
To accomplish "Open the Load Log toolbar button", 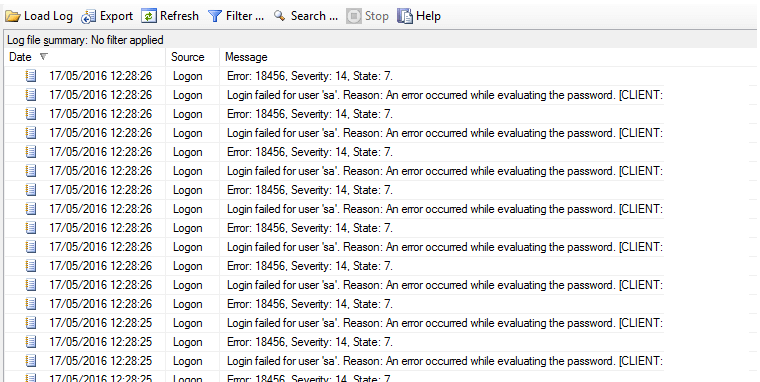I will (x=39, y=16).
